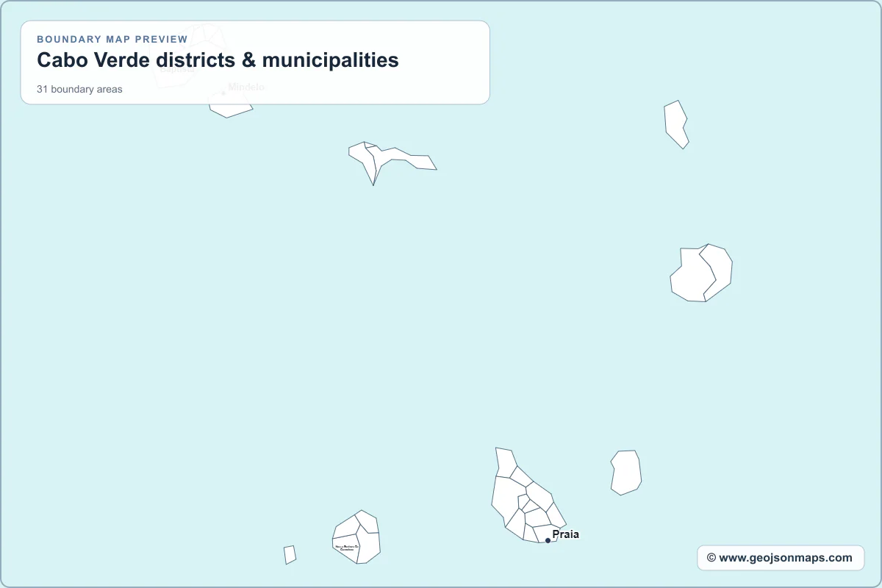Open the www.geojsonmaps.com attribution link

tap(781, 558)
